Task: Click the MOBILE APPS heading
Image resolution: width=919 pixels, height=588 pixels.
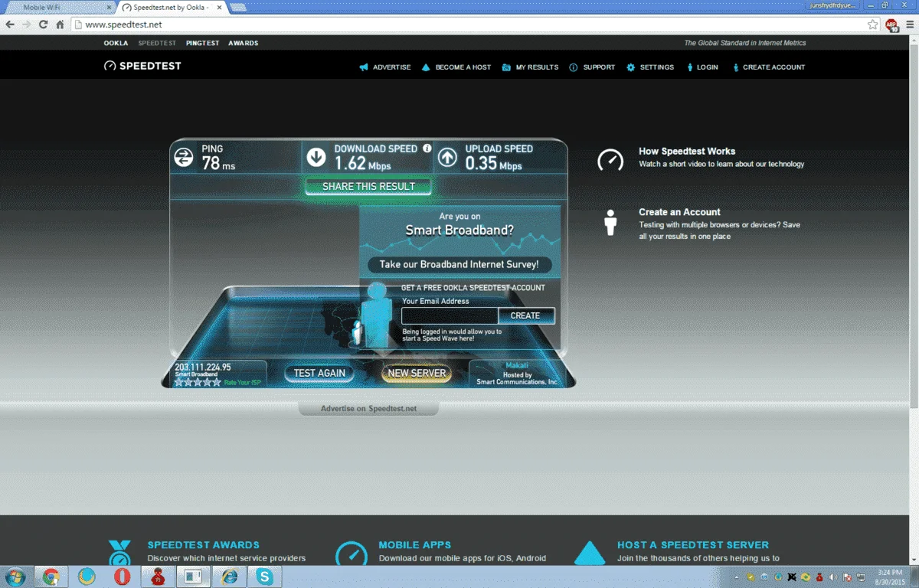Action: tap(415, 545)
